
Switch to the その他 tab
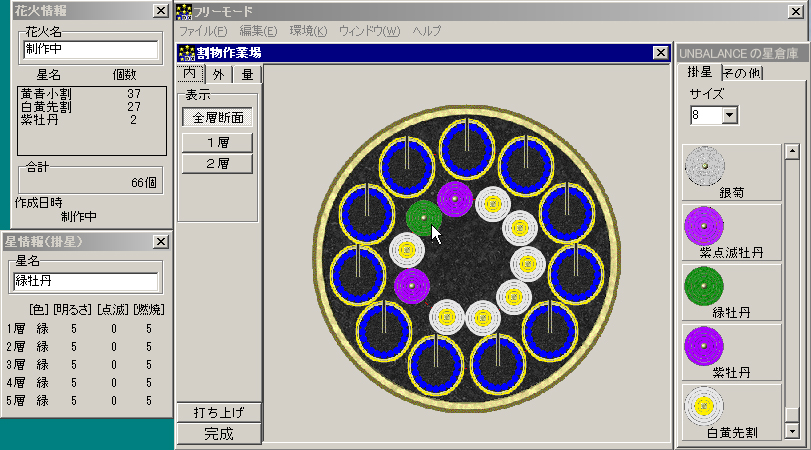point(741,74)
